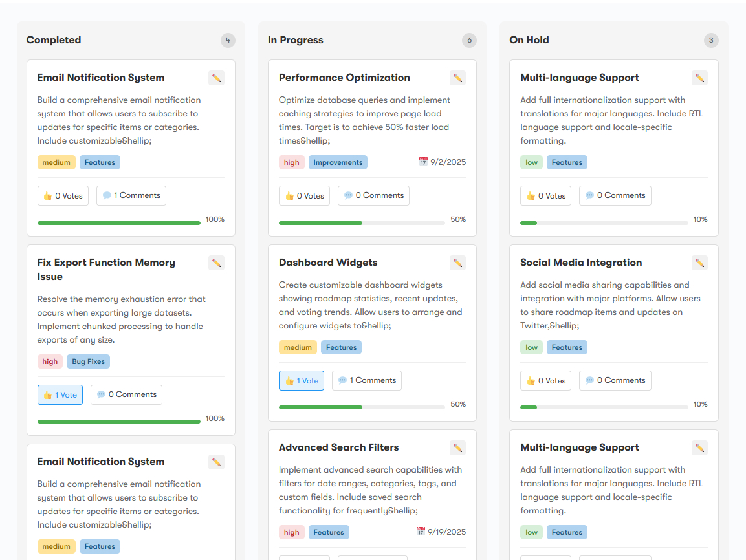Click pencil icon on Performance Optimization card
Viewport: 746px width, 560px height.
point(457,78)
